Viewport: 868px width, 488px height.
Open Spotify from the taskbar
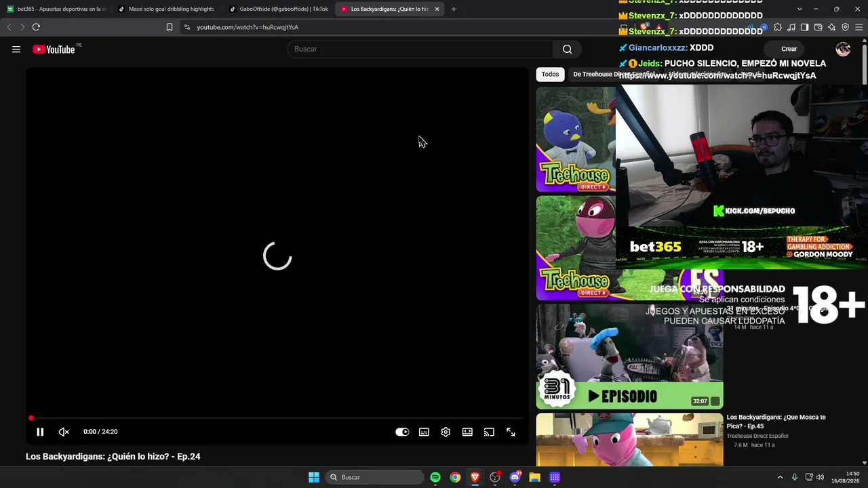tap(435, 477)
